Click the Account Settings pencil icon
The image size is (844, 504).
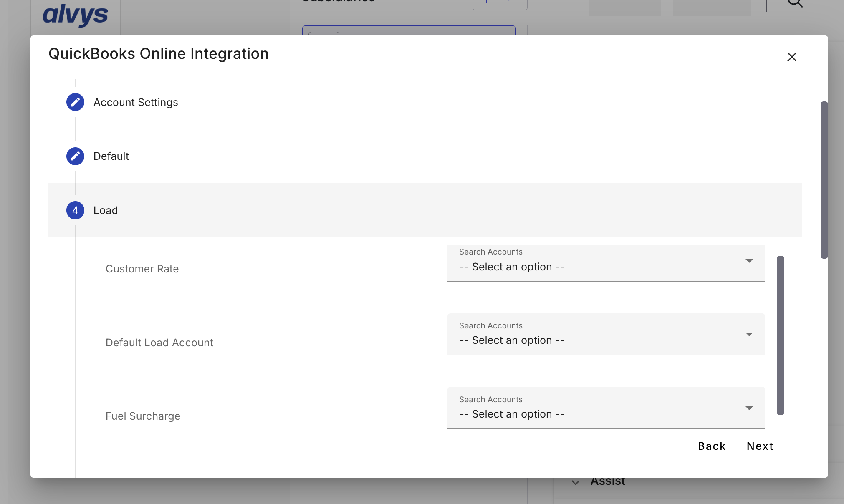(75, 102)
